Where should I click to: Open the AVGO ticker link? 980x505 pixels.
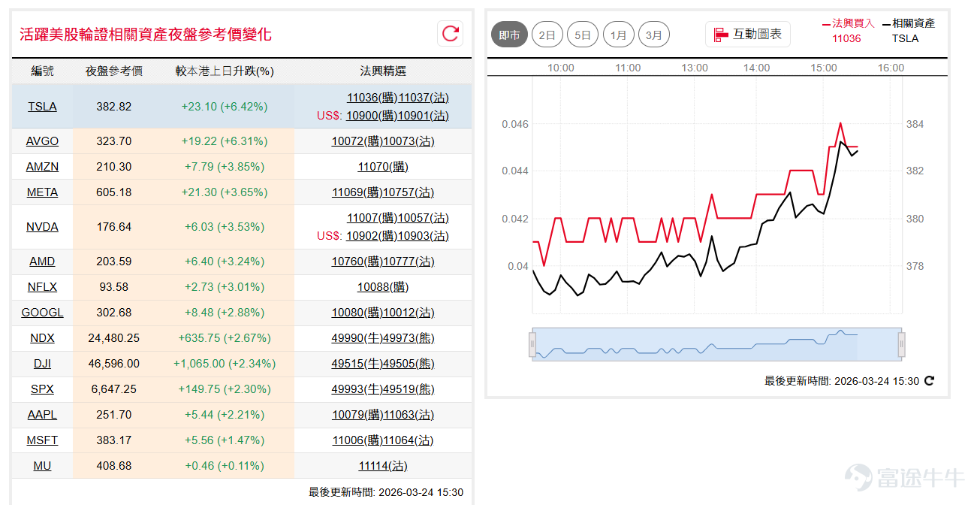42,141
